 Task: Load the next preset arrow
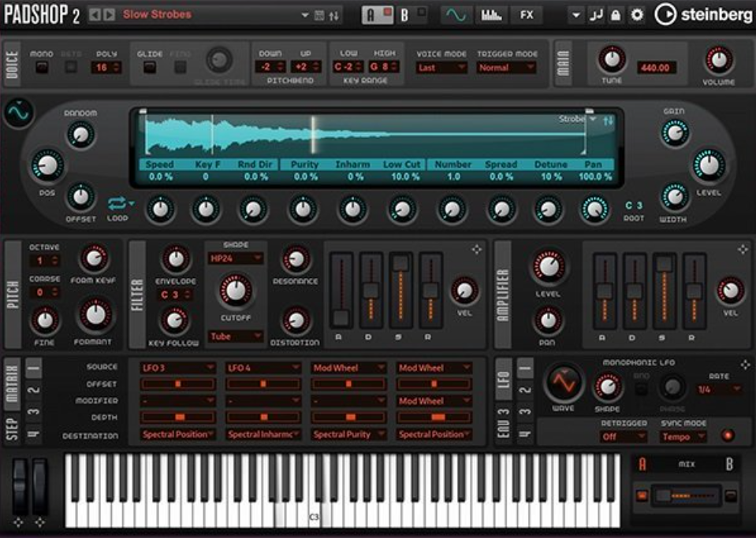(110, 15)
